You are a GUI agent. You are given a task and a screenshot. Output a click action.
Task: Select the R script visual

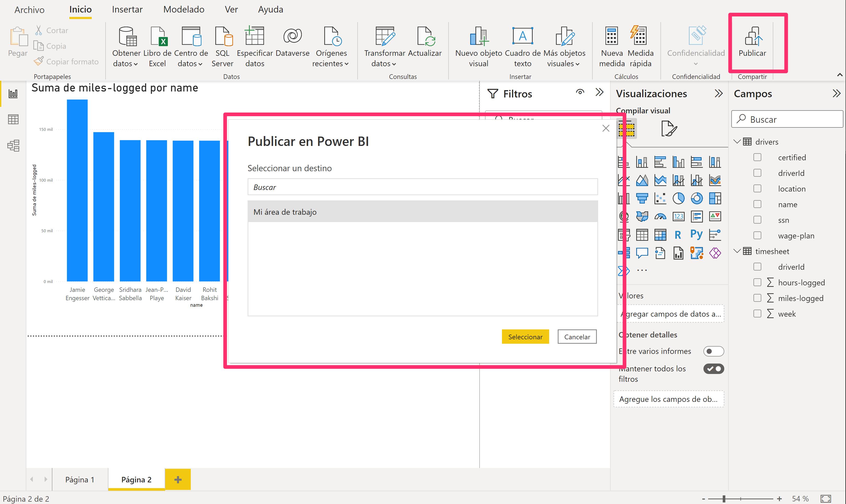(x=678, y=235)
